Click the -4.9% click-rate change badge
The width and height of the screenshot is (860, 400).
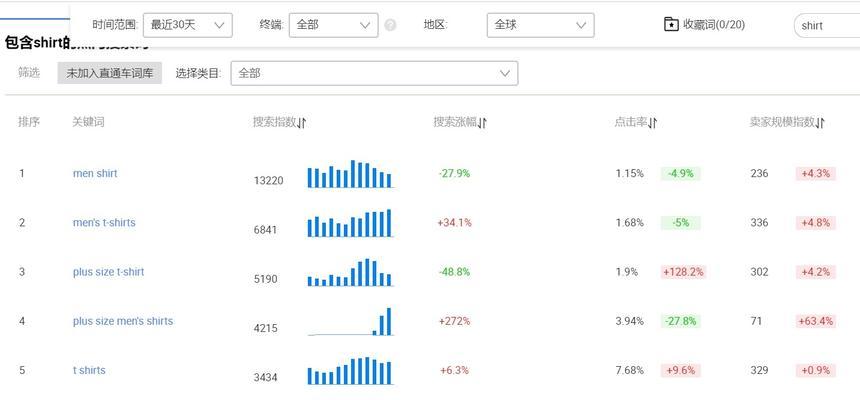[x=681, y=174]
